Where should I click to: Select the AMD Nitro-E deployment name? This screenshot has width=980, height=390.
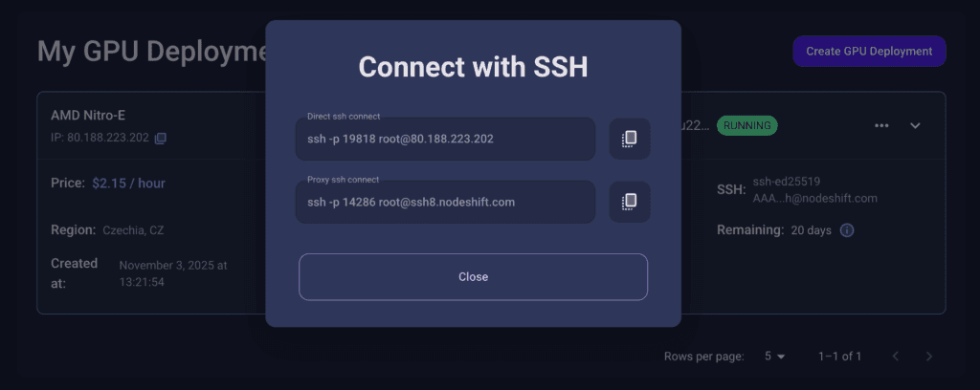90,116
